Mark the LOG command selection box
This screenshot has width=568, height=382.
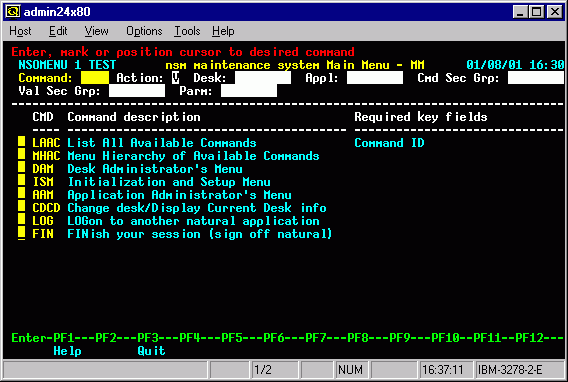22,220
